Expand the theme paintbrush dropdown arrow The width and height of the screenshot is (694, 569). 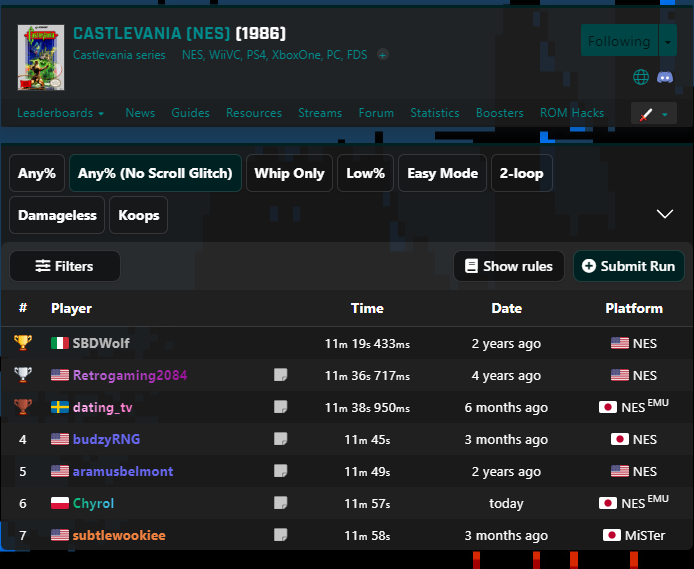pyautogui.click(x=664, y=114)
